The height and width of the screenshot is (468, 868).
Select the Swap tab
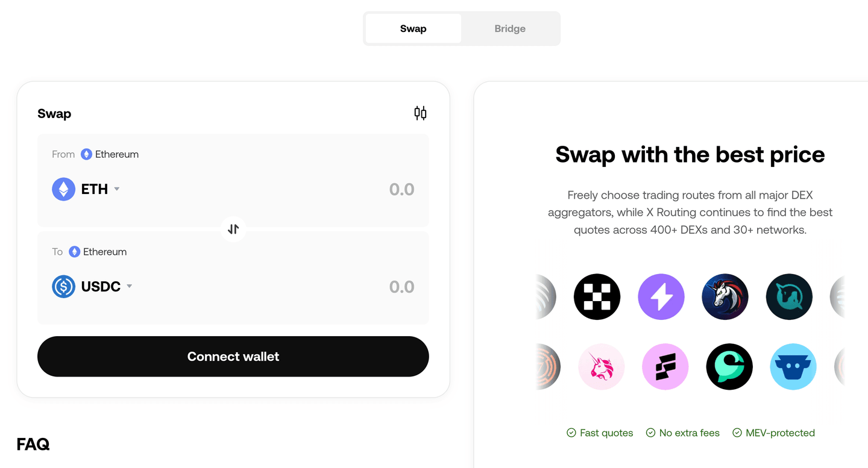coord(412,28)
